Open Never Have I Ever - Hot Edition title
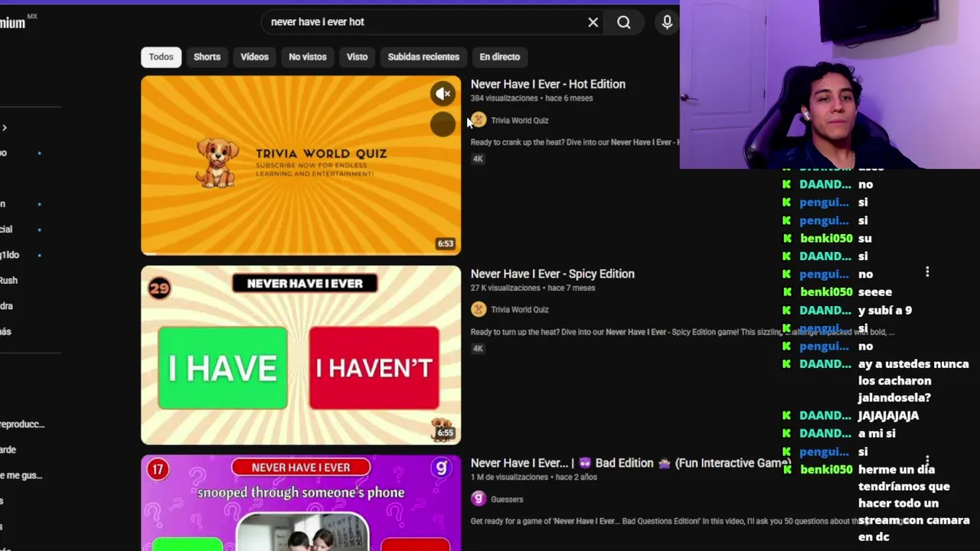Viewport: 980px width, 551px height. (547, 84)
